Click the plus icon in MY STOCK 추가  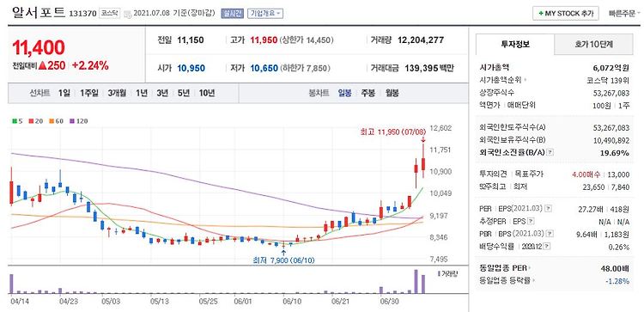point(540,14)
